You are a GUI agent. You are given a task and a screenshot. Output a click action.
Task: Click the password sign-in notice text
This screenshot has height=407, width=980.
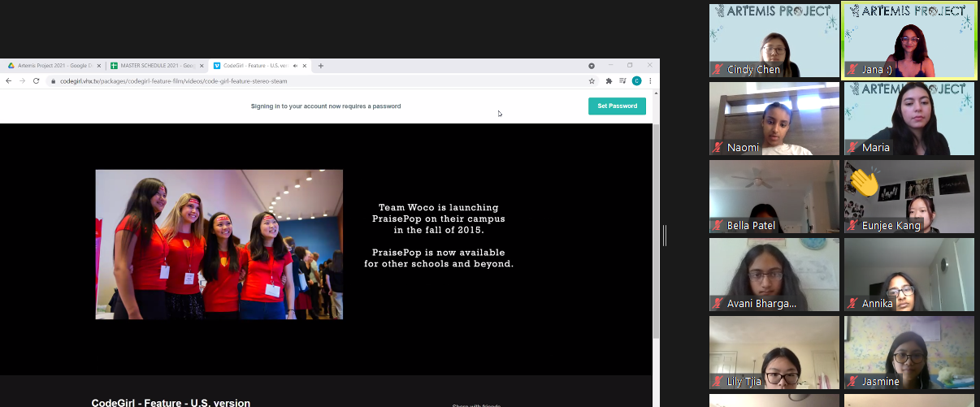tap(325, 106)
